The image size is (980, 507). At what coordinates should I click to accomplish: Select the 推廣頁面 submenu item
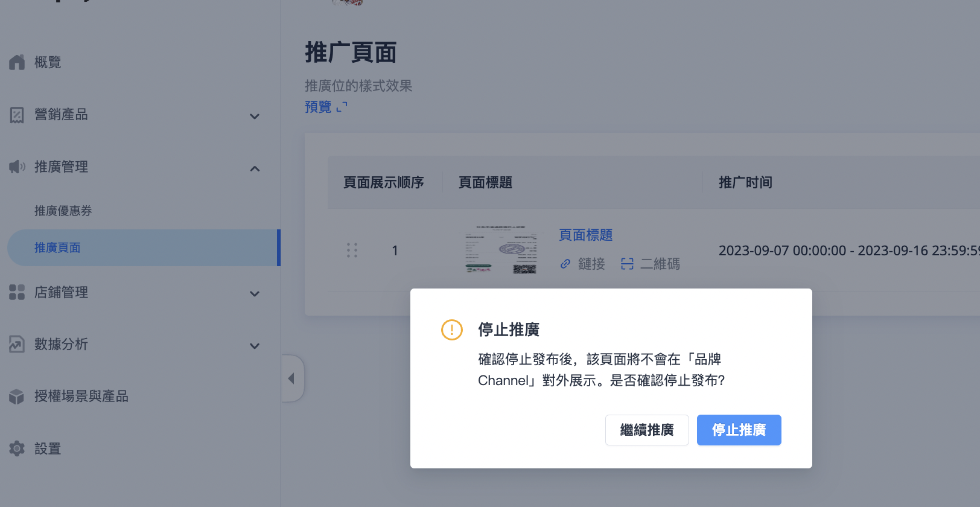(x=144, y=247)
